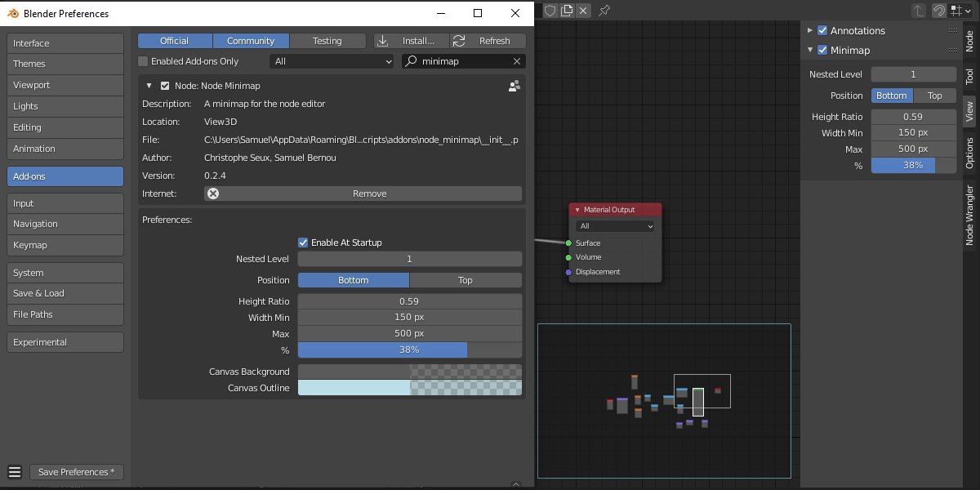Click the Remove add-on button
Screen dimensions: 980x490
coord(369,194)
